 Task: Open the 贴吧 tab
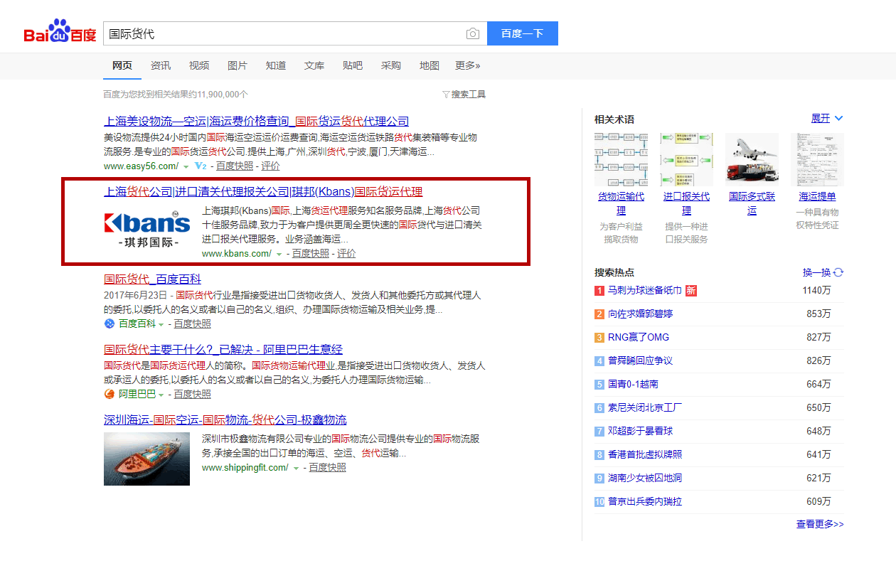click(x=353, y=65)
